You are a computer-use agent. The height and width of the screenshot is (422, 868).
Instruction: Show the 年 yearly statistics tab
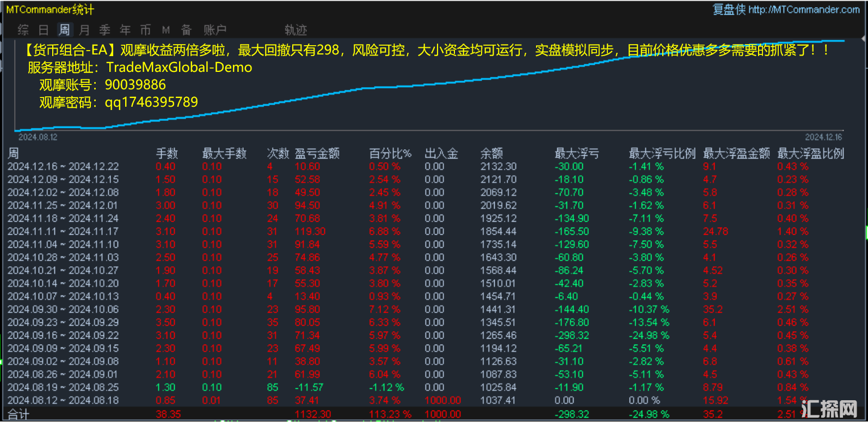pyautogui.click(x=125, y=30)
